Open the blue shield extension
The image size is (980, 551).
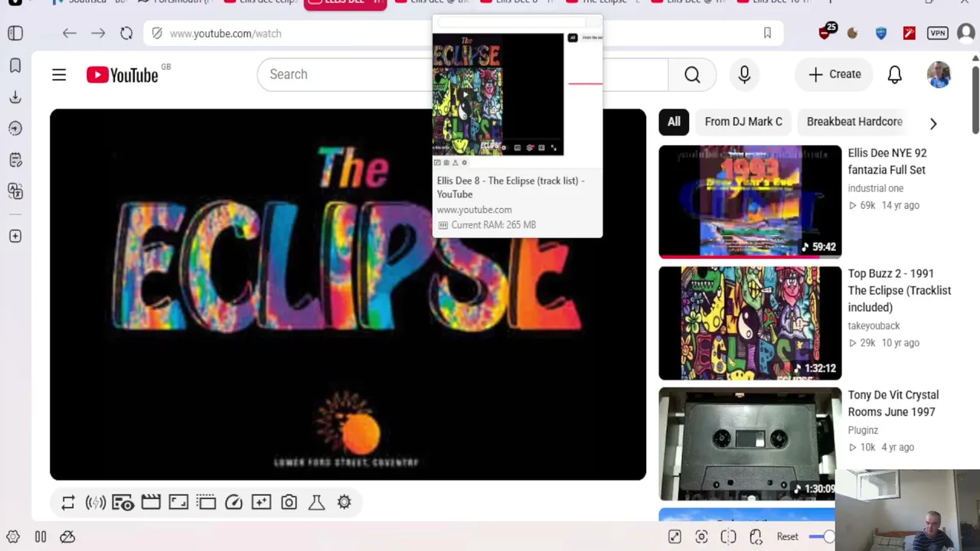tap(880, 33)
